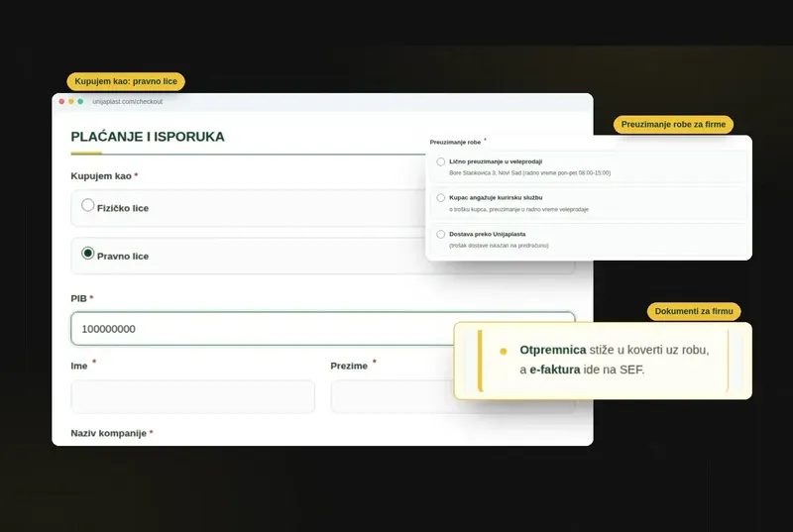Click the unijaplast.com/checkout address bar
The height and width of the screenshot is (532, 793).
click(x=128, y=102)
